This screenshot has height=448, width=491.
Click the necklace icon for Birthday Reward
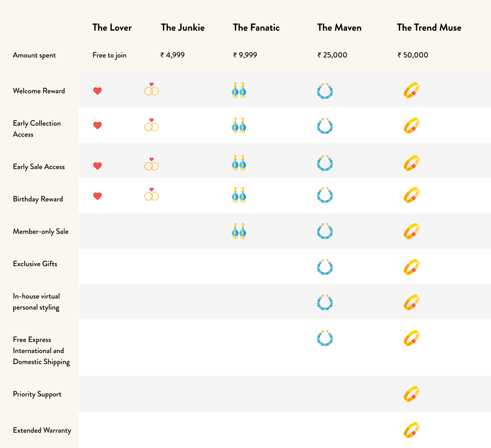[325, 195]
